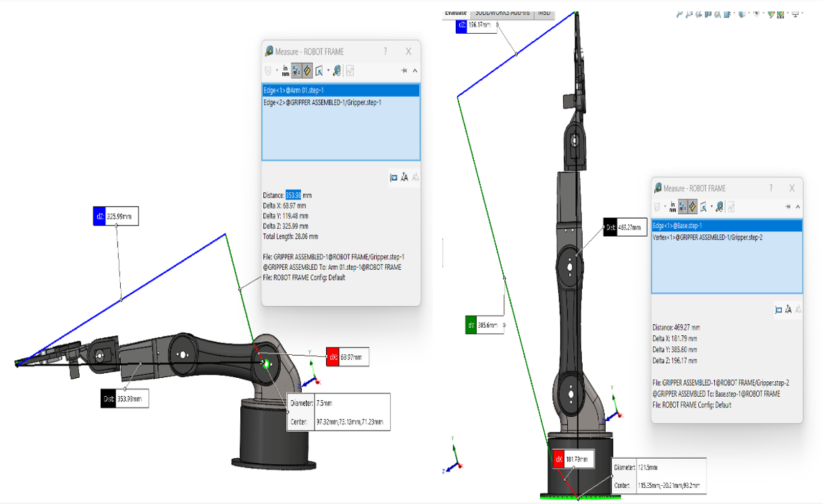This screenshot has width=823, height=504.
Task: Click Total Length: 28.06 mm text
Action: [290, 237]
